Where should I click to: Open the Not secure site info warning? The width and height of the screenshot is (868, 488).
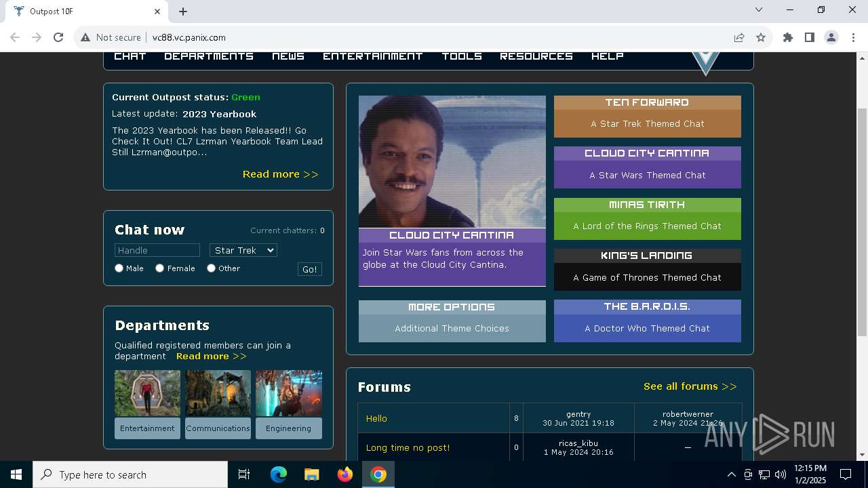click(111, 38)
